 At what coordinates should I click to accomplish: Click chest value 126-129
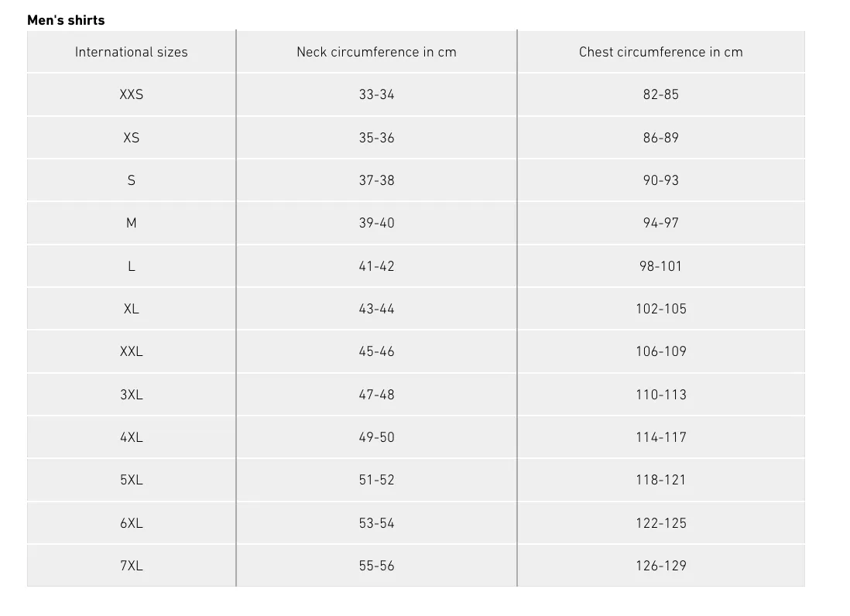[x=661, y=566]
